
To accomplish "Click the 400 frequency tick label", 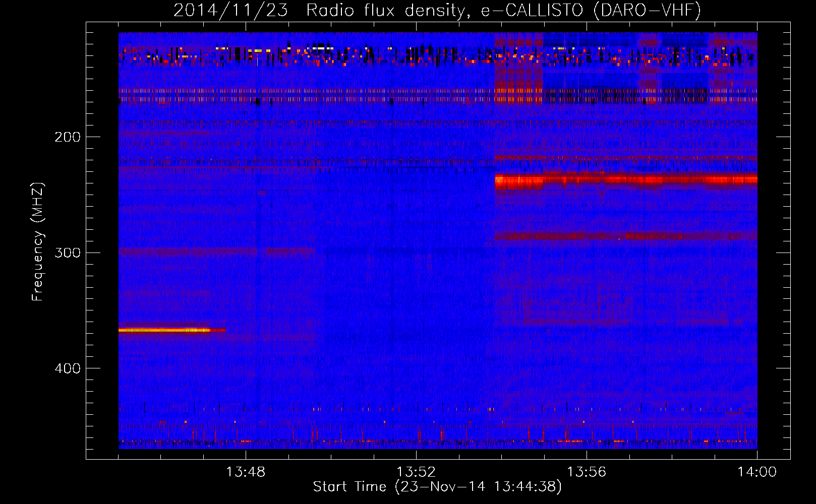I will pos(68,368).
